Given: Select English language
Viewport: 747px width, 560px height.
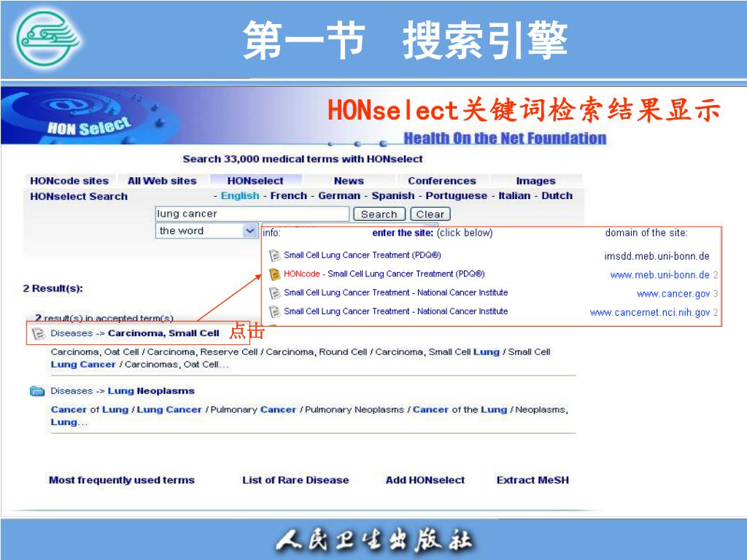Looking at the screenshot, I should pyautogui.click(x=240, y=195).
